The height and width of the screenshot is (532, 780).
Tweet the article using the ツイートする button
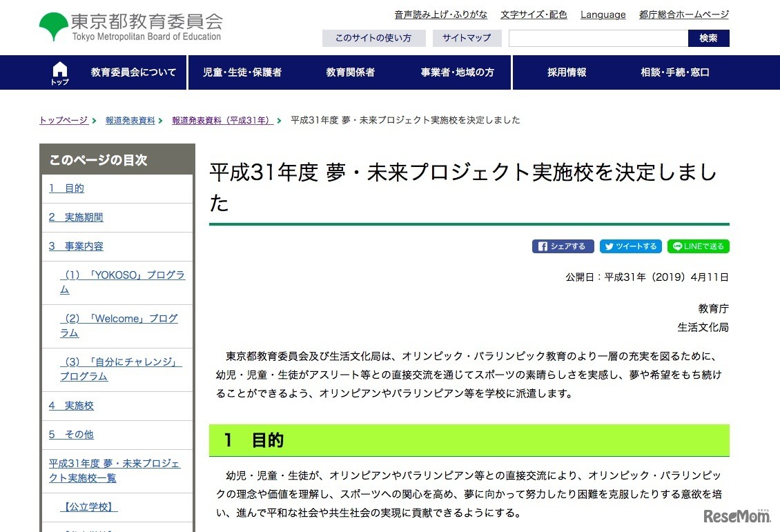coord(630,246)
